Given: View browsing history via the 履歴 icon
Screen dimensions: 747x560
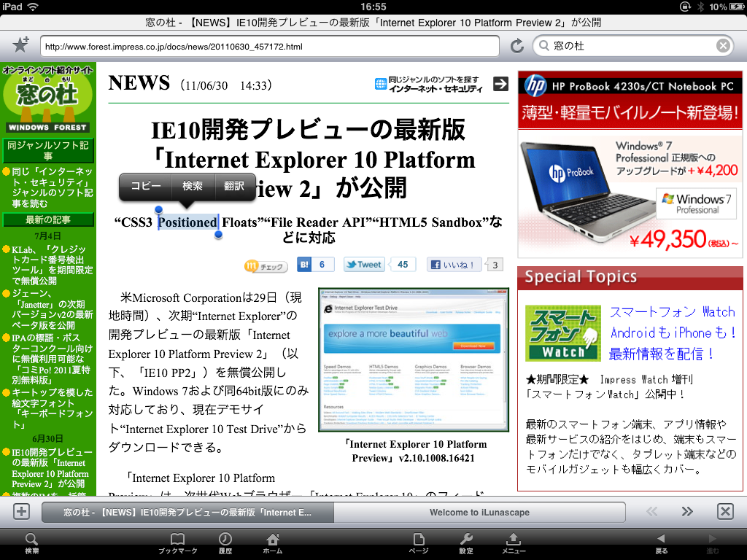Looking at the screenshot, I should point(225,542).
